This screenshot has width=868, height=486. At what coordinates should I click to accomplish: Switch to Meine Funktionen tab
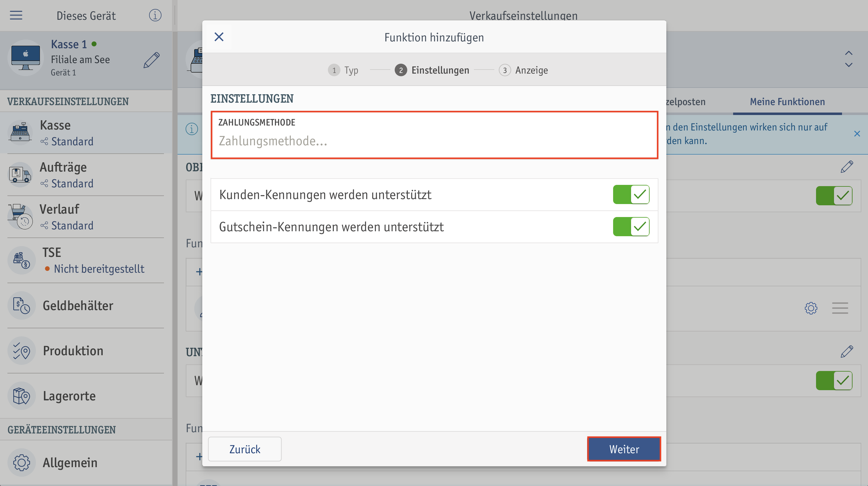pyautogui.click(x=787, y=102)
